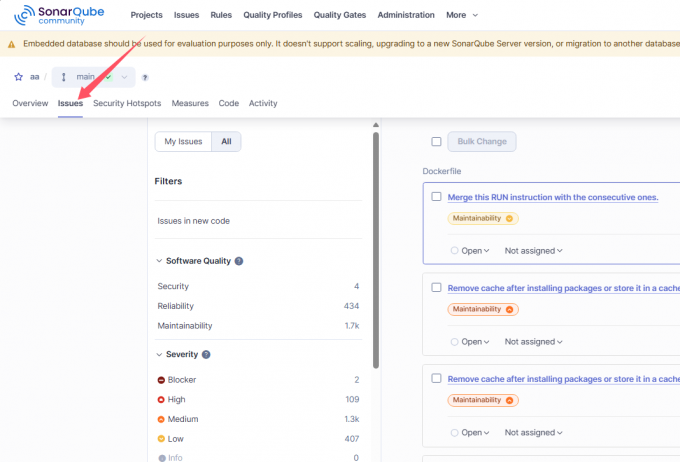Open Not assigned dropdown on second issue card
This screenshot has width=680, height=462.
coord(533,342)
